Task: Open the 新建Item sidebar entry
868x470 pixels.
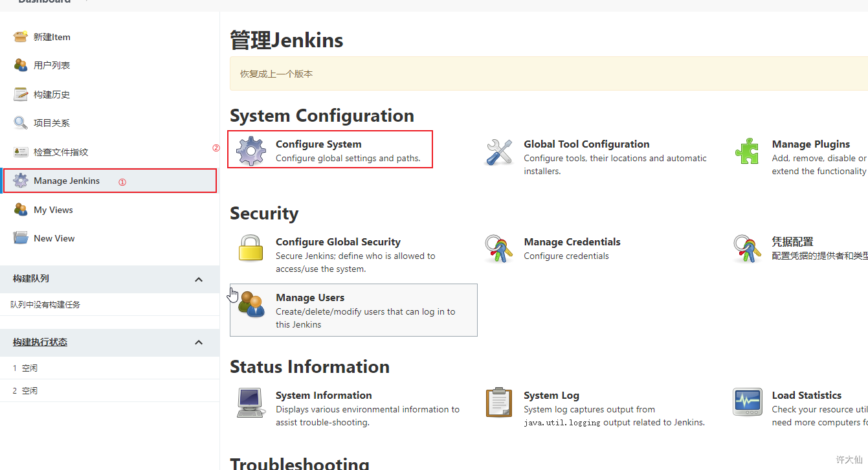Action: point(52,37)
